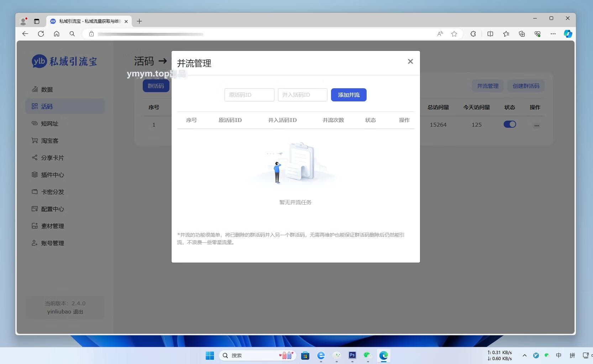The height and width of the screenshot is (364, 593).
Task: Open 数据 in the sidebar
Action: point(65,89)
